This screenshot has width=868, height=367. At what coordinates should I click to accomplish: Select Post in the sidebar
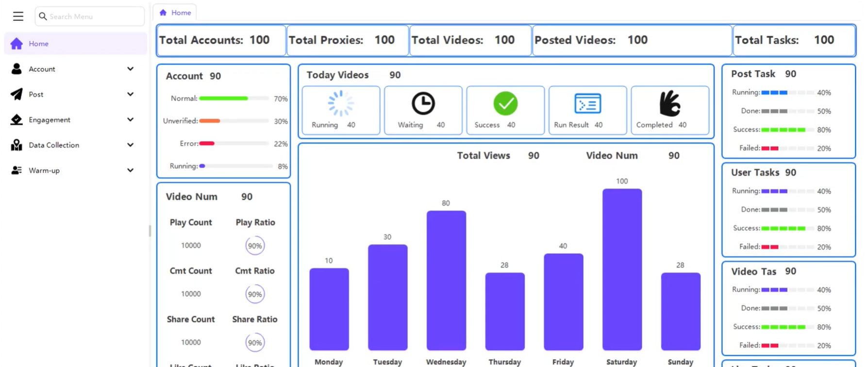[x=76, y=94]
